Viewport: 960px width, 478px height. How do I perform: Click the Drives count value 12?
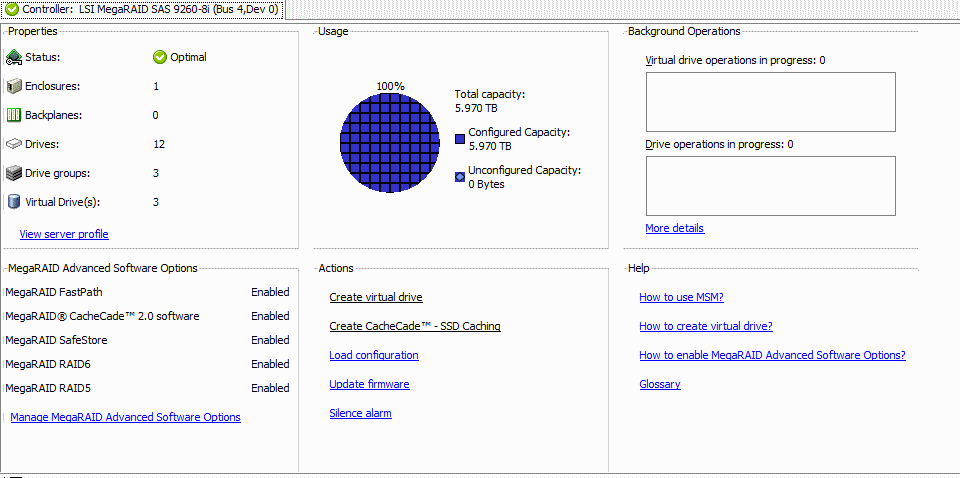159,144
